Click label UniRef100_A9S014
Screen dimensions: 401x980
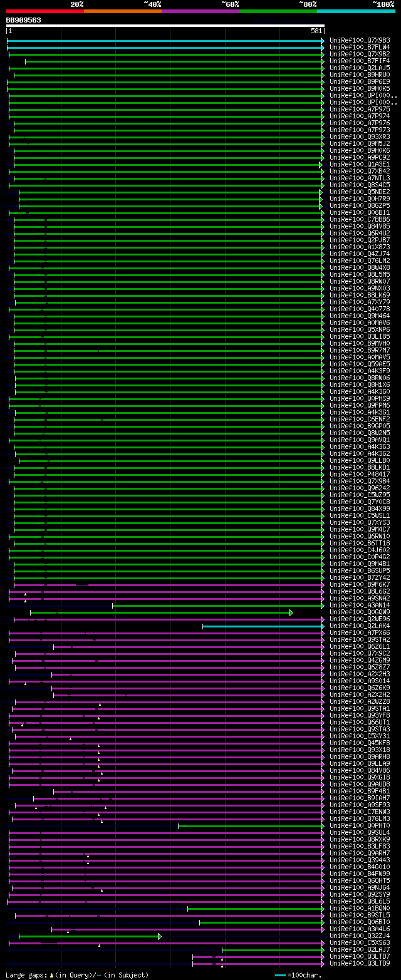360,681
